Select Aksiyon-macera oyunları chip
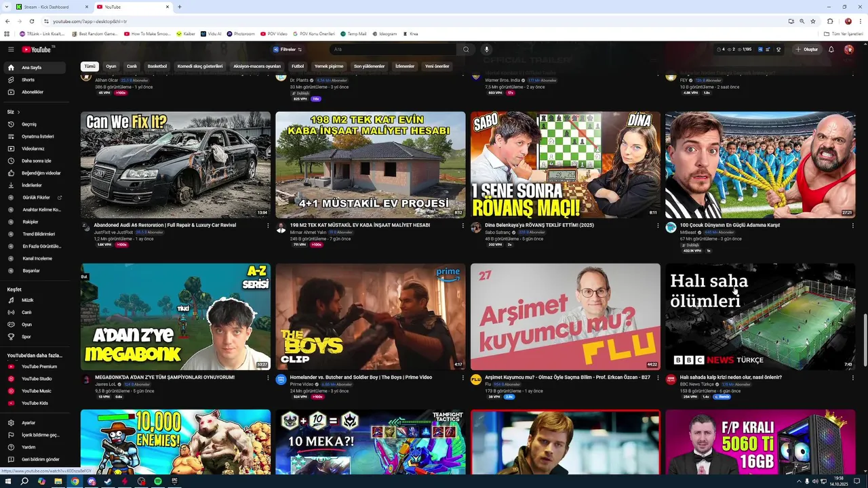Viewport: 868px width, 488px height. click(x=257, y=66)
